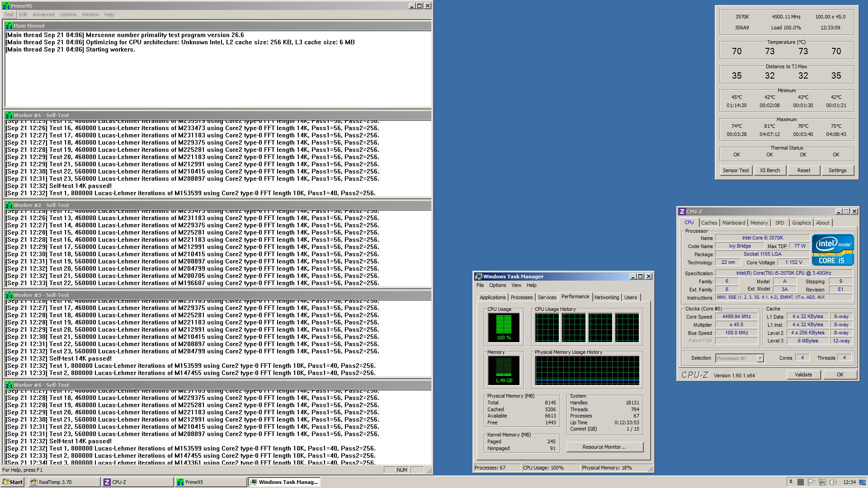Open Task Manager File menu
Screen dimensions: 868x488
coord(480,285)
